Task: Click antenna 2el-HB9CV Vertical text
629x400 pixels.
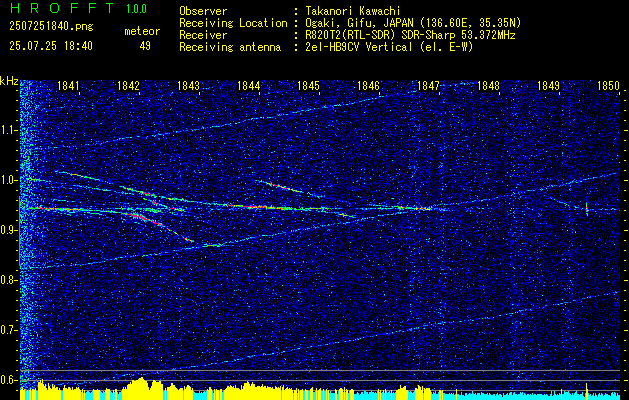Action: click(x=389, y=47)
